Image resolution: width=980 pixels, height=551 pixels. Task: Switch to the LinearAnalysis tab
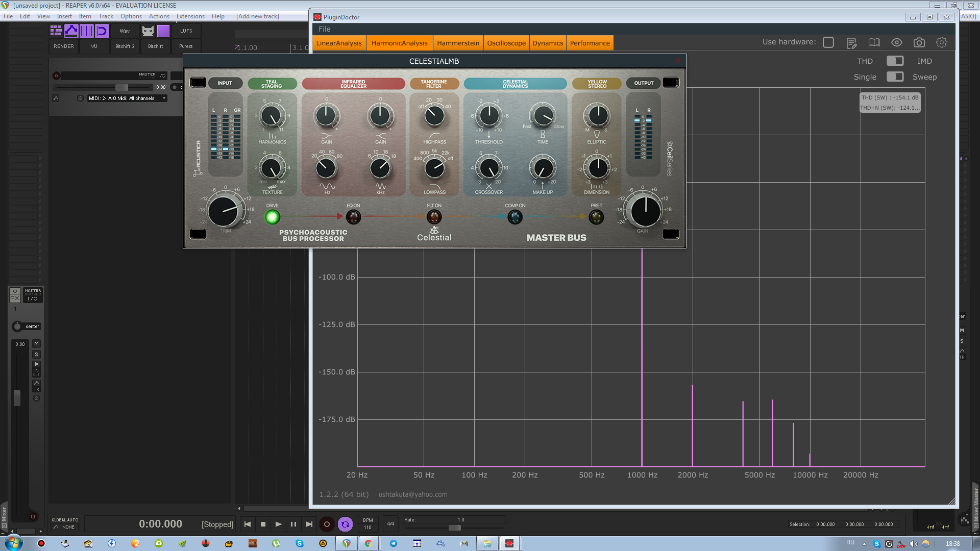[339, 43]
